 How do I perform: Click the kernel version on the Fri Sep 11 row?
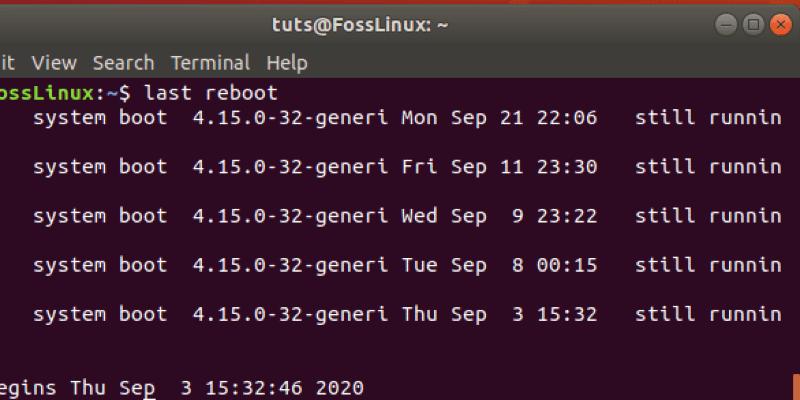(x=290, y=167)
